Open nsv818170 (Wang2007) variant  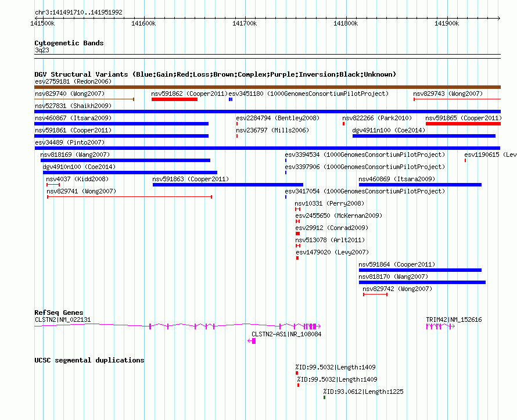[393, 277]
